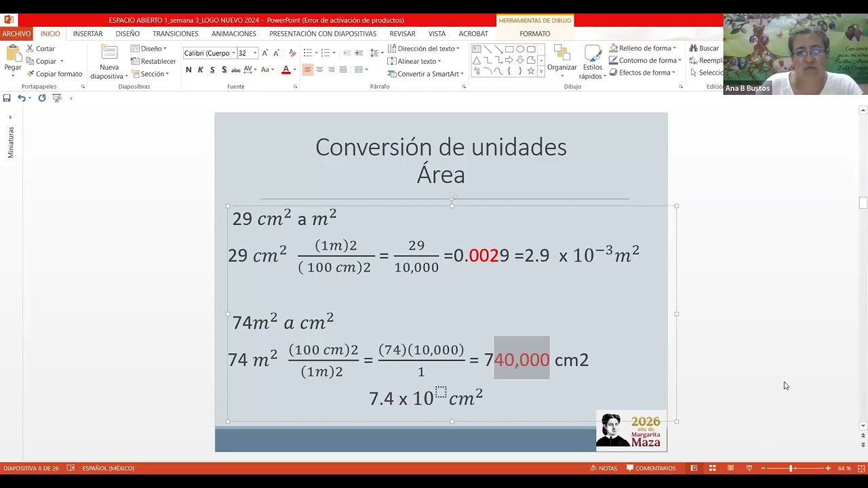The image size is (868, 488).
Task: Open the ARCHIVO tab
Action: [16, 33]
